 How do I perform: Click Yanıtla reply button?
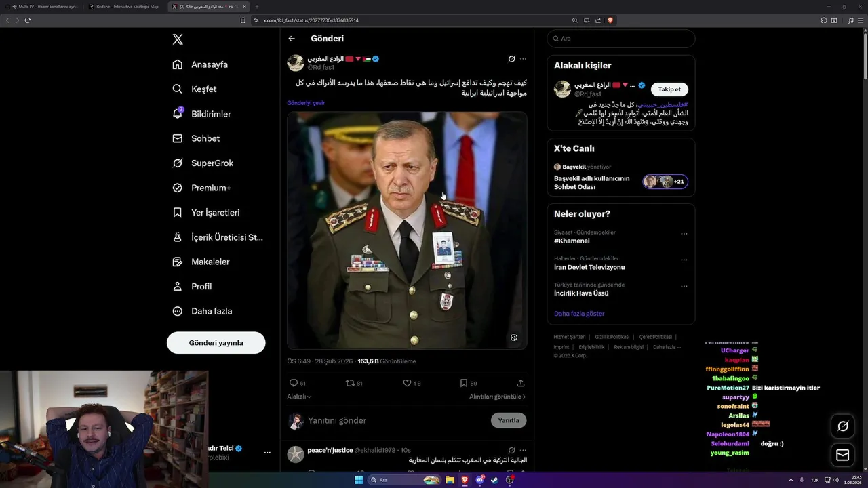click(509, 420)
